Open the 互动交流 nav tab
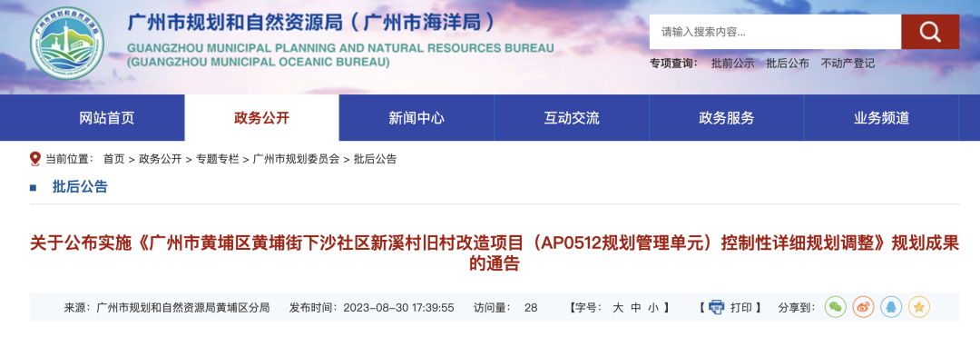This screenshot has width=980, height=337. point(572,117)
